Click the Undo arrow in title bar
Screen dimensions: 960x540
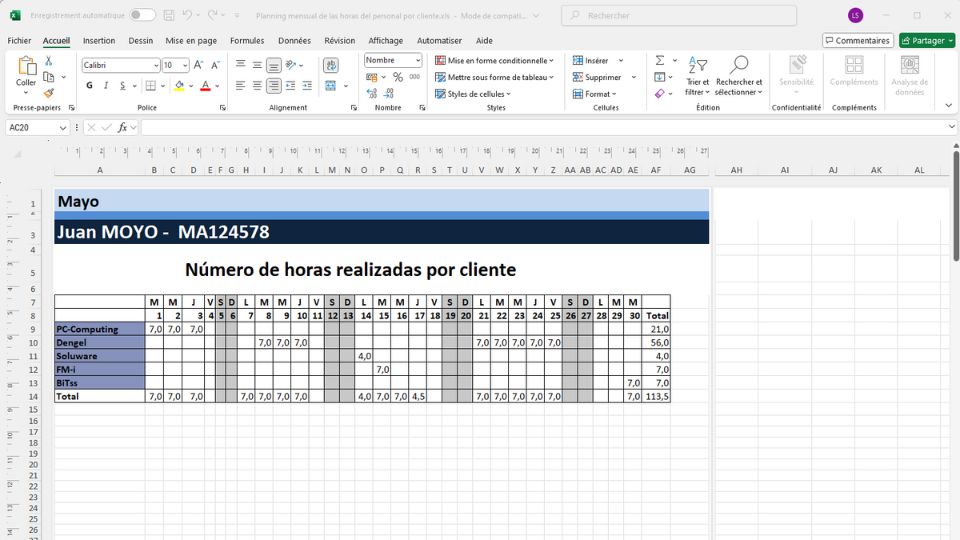click(187, 15)
